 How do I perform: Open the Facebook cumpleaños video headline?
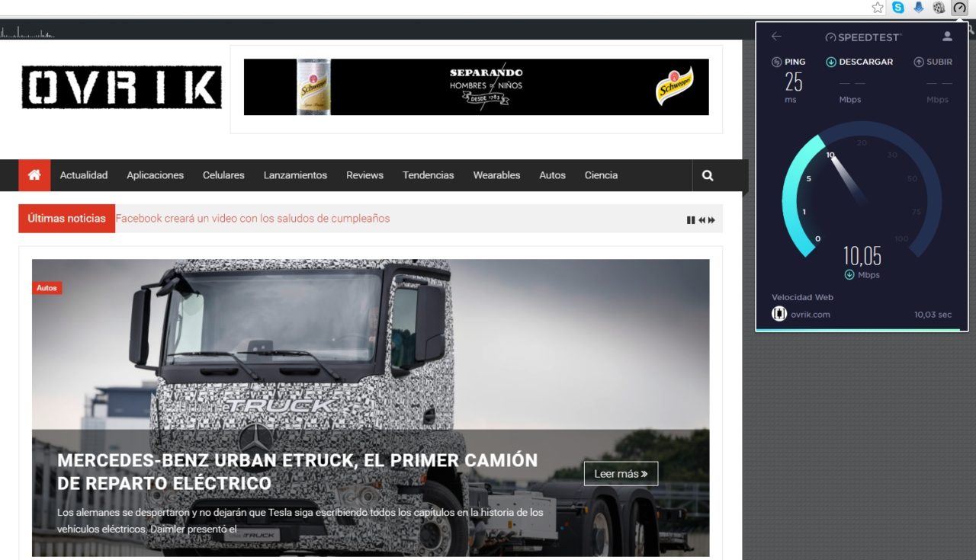[x=252, y=219]
